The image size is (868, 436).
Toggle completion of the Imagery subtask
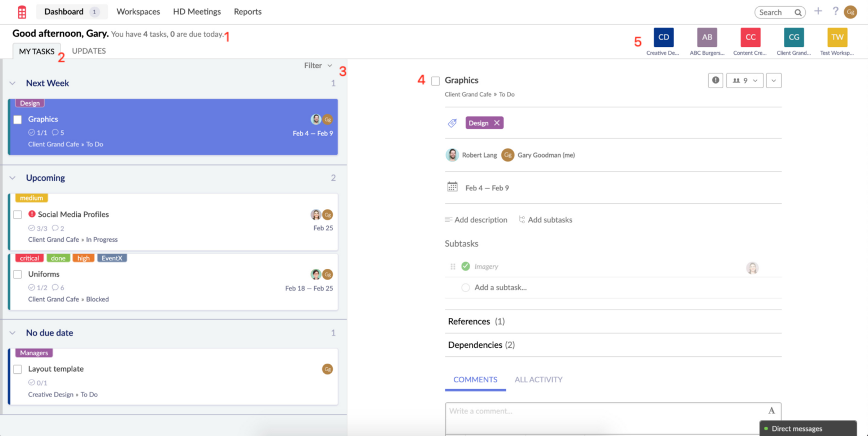465,266
